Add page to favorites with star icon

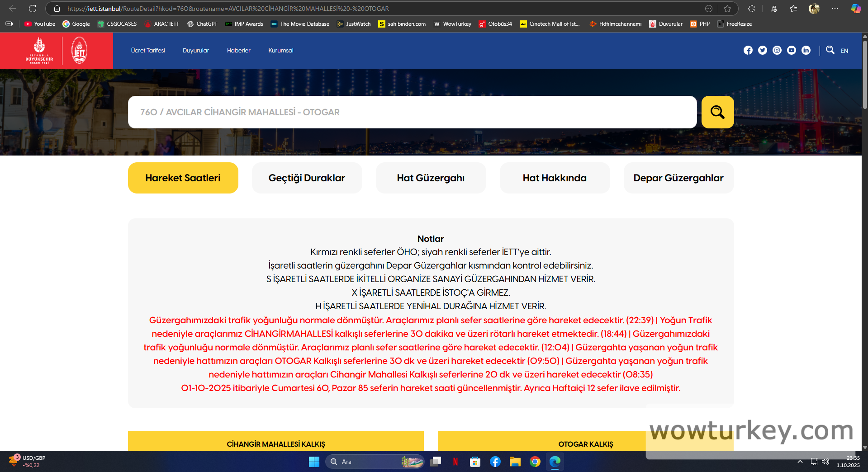click(x=727, y=9)
